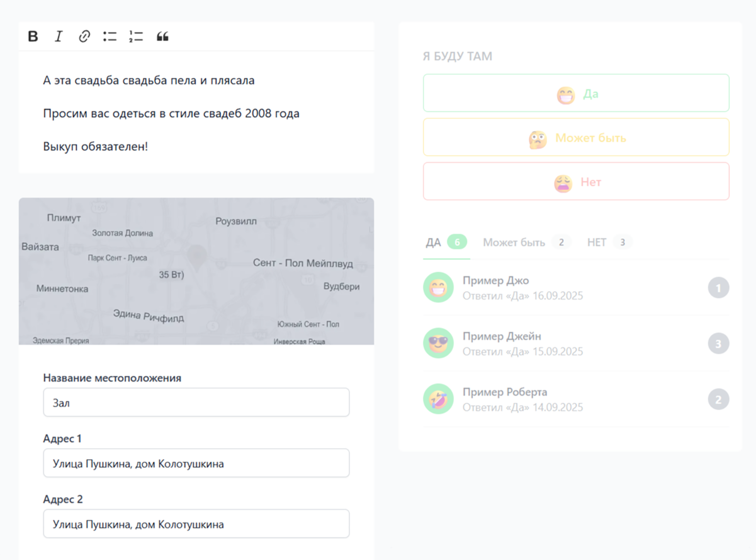The image size is (756, 560).
Task: Apply italic formatting in editor toolbar
Action: [x=58, y=36]
